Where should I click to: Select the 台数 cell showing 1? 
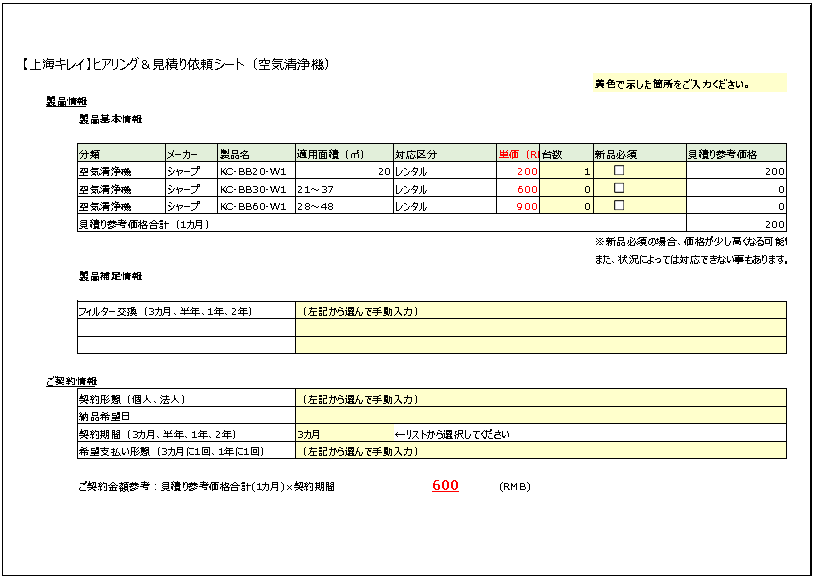click(x=565, y=171)
